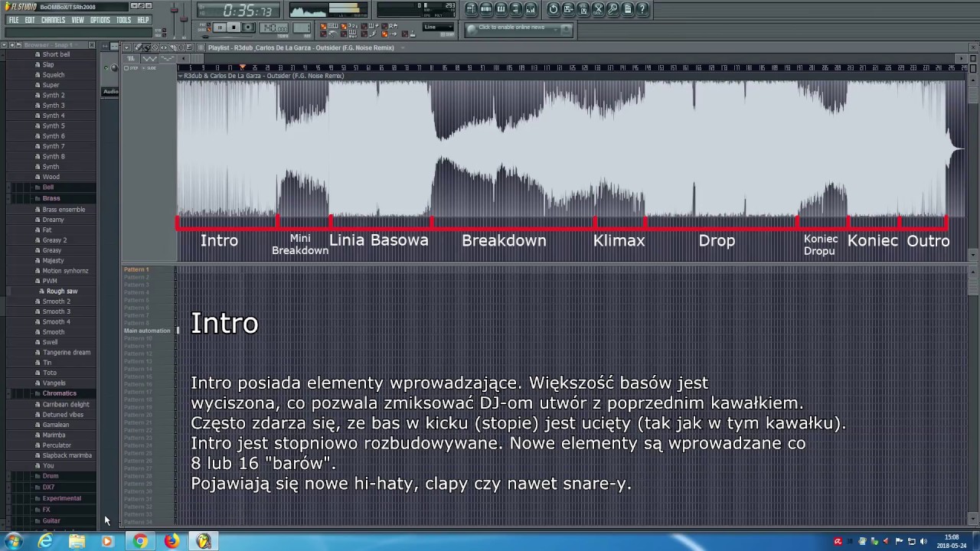980x551 pixels.
Task: Toggle pattern clips focus in playlist
Action: 166,58
